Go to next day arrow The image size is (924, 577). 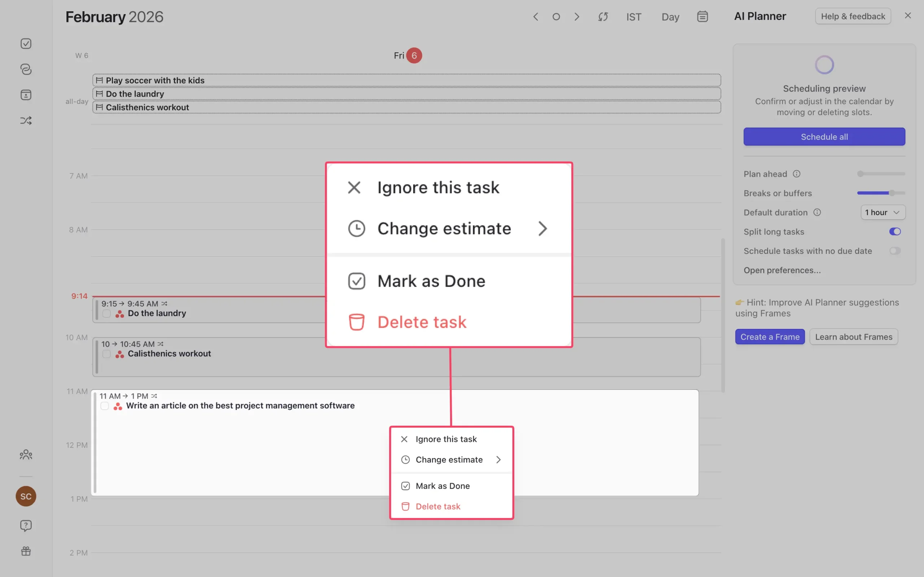(576, 17)
